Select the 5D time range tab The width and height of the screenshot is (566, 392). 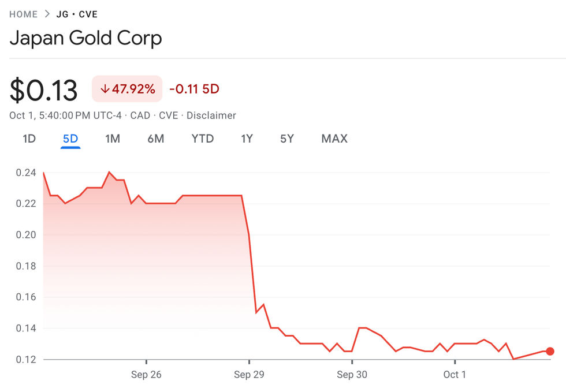[70, 139]
